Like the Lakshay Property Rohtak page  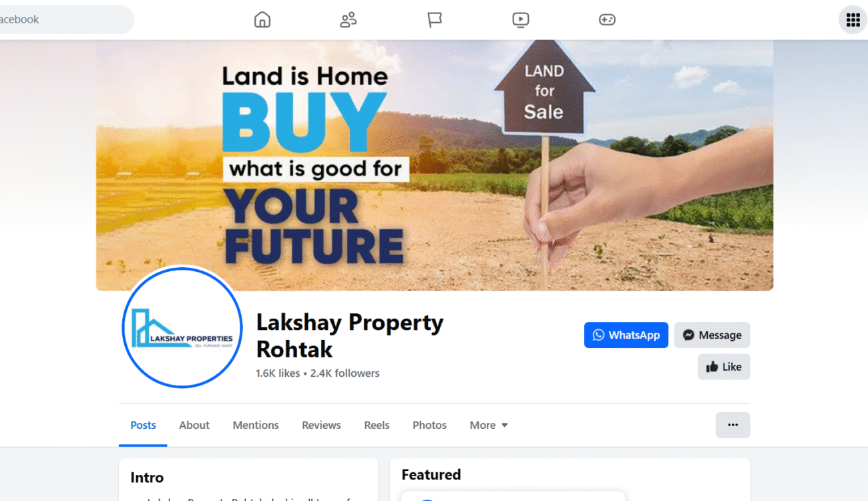pos(724,367)
